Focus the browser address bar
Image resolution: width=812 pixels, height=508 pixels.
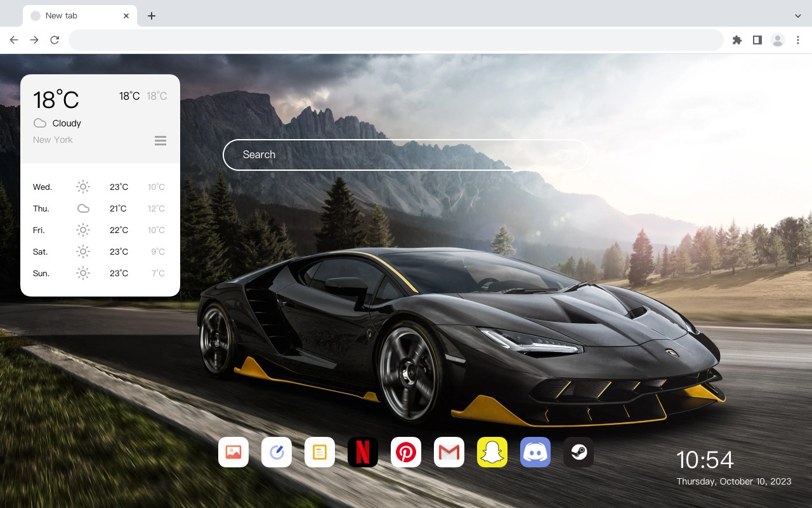coord(396,40)
